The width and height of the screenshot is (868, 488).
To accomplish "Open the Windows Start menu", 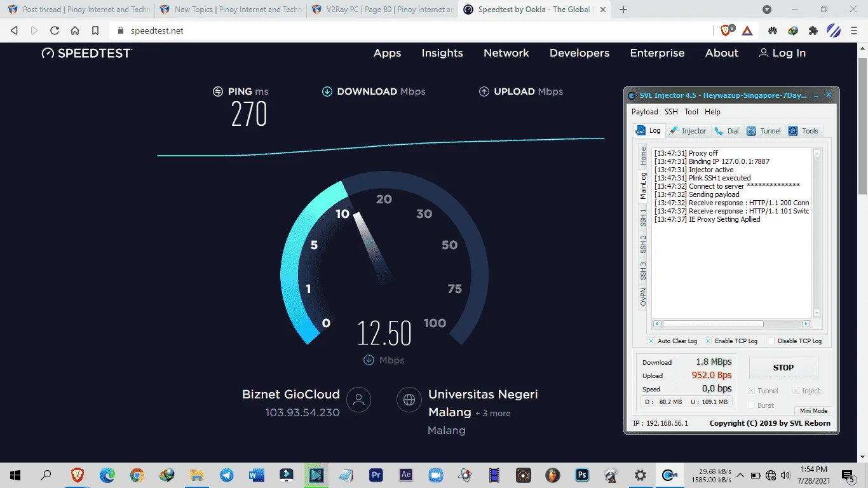I will point(15,475).
